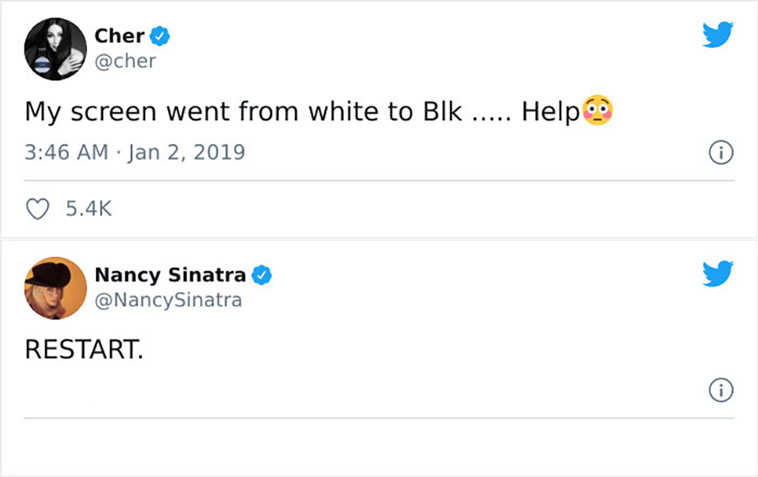This screenshot has width=758, height=477.
Task: Click the 'Jan 2, 2019' date text
Action: coord(187,152)
